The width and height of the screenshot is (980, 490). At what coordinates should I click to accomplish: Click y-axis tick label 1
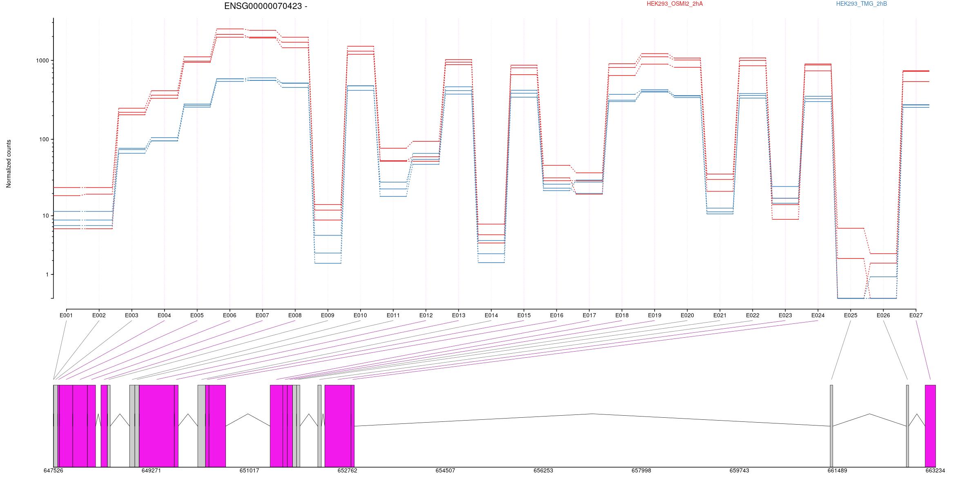(47, 274)
